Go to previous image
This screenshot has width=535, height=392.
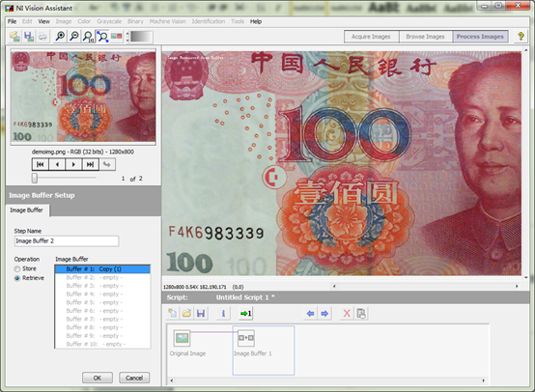57,164
